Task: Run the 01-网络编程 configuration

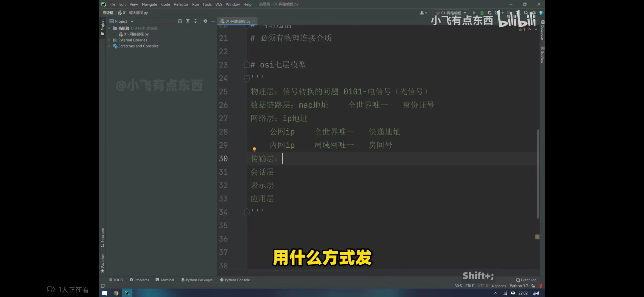Action: click(x=474, y=13)
